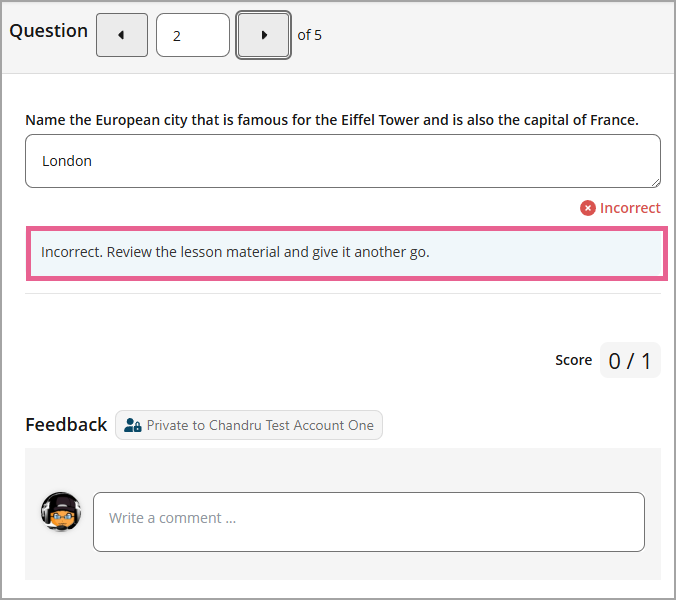Click the private person-lock icon
676x600 pixels.
tap(133, 425)
